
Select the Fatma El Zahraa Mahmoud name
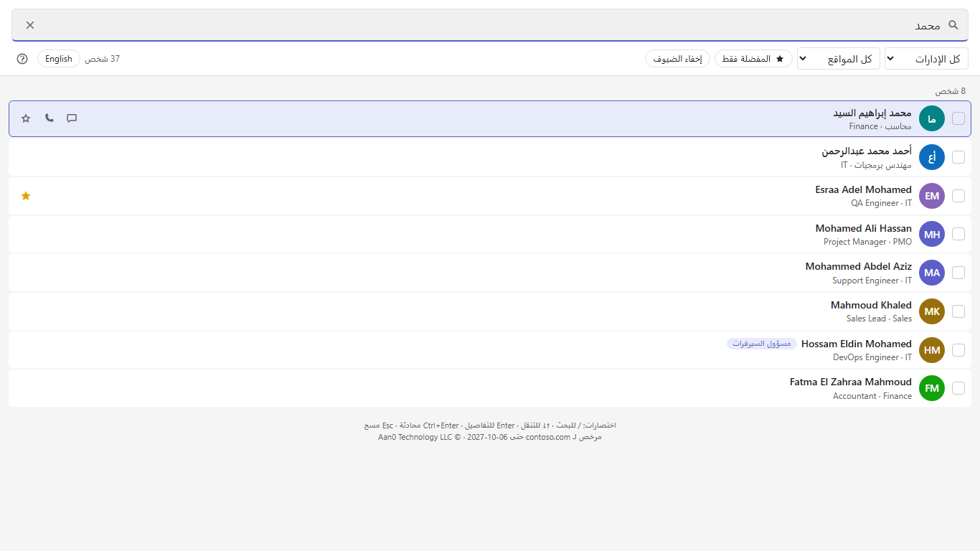pyautogui.click(x=851, y=382)
